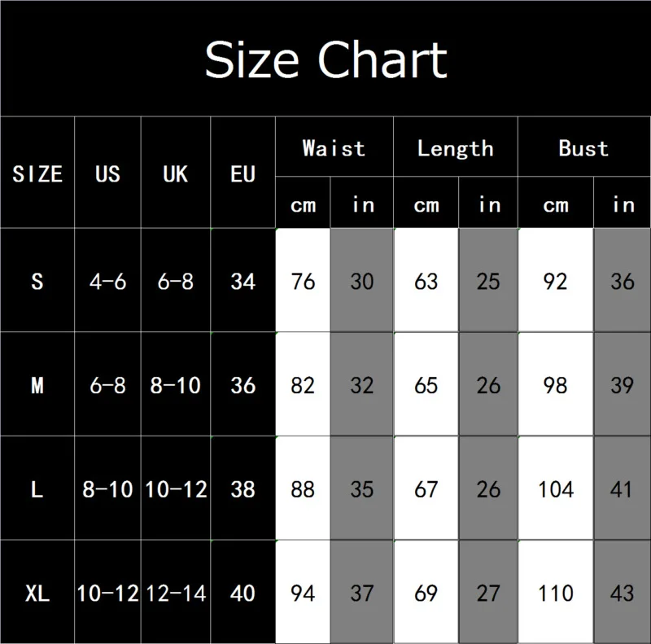Click waist value 76 cm
This screenshot has height=644, width=651.
303,281
